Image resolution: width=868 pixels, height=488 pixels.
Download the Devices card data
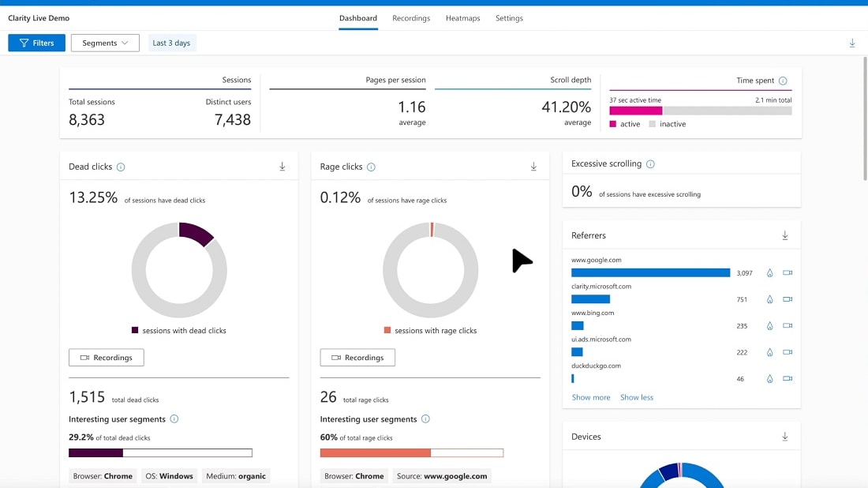coord(785,437)
